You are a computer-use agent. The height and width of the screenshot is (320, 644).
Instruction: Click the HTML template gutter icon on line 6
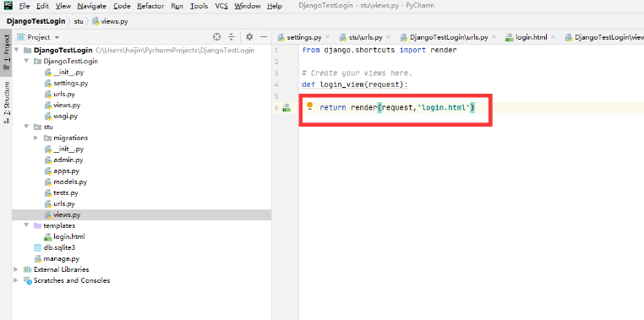point(287,108)
